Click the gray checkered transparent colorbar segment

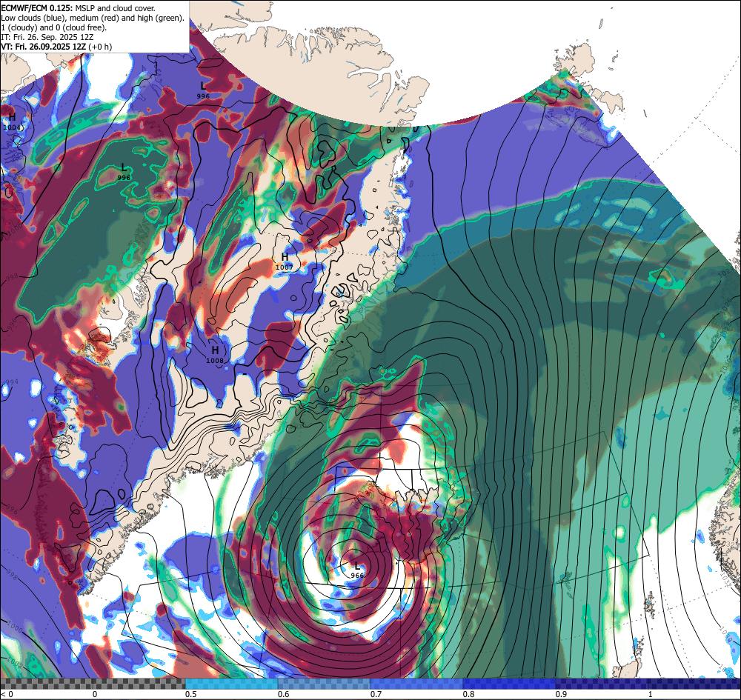coord(93,684)
